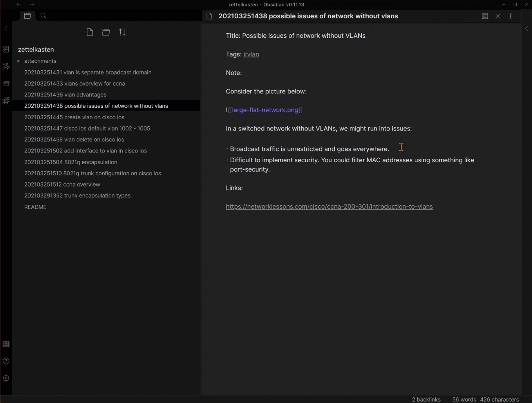
Task: Create a new folder icon
Action: coord(106,32)
